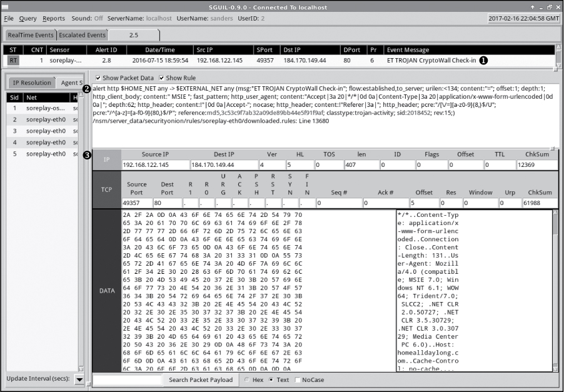Switch to the RealTime Events tab
This screenshot has width=564, height=392.
tap(30, 35)
